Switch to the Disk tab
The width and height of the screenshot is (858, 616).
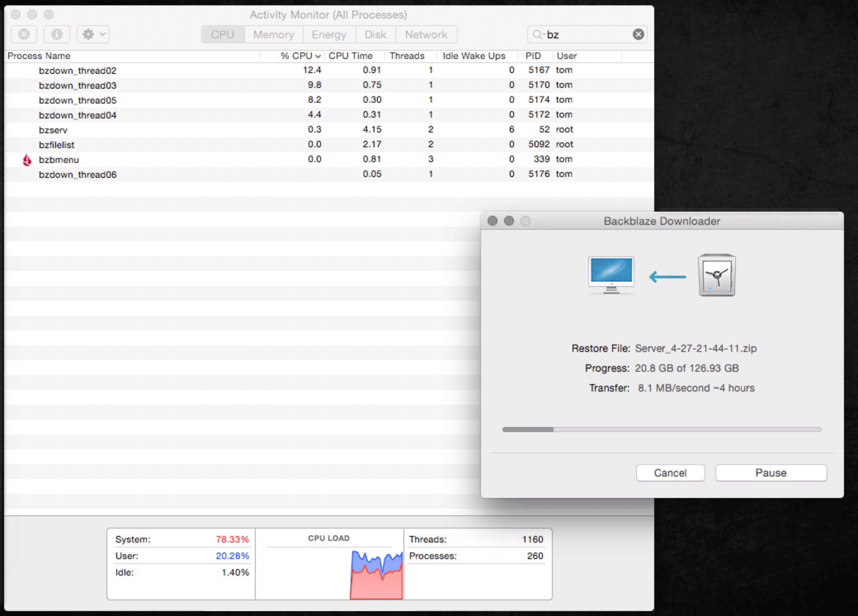tap(375, 34)
